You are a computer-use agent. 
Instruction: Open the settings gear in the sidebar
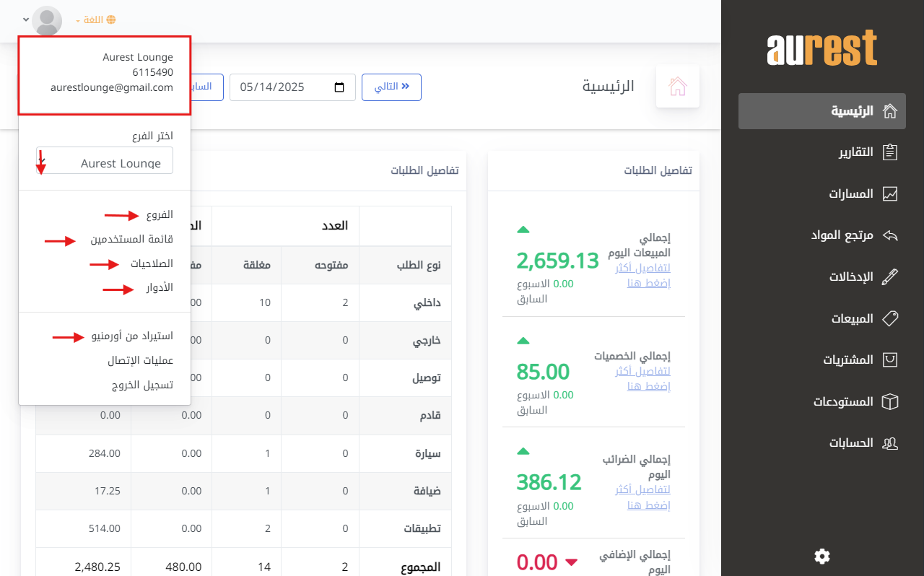coord(821,556)
